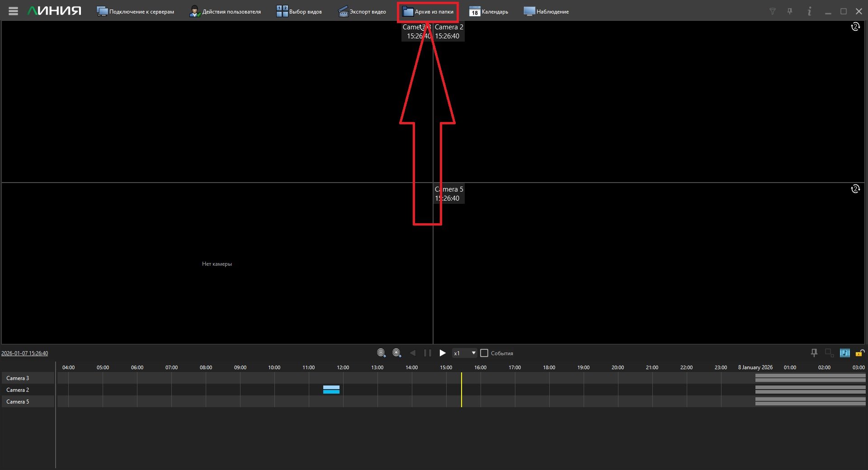Click stream switch icon on Camera 2 view
868x470 pixels.
[x=855, y=27]
